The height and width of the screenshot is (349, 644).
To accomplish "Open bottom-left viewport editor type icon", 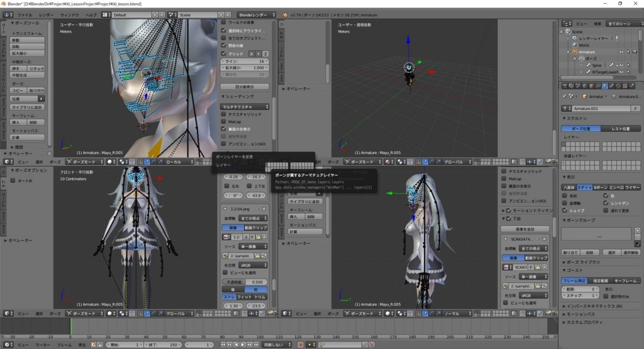I will (9, 314).
